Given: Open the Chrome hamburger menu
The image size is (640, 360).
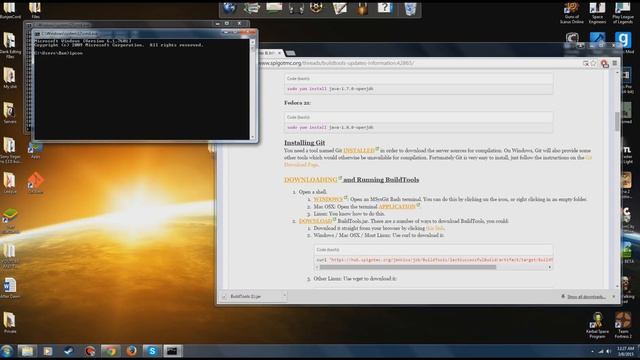Looking at the screenshot, I should pos(615,63).
